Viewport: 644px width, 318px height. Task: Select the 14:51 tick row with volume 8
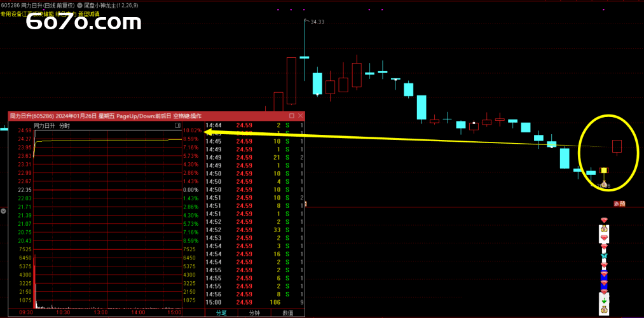255,206
